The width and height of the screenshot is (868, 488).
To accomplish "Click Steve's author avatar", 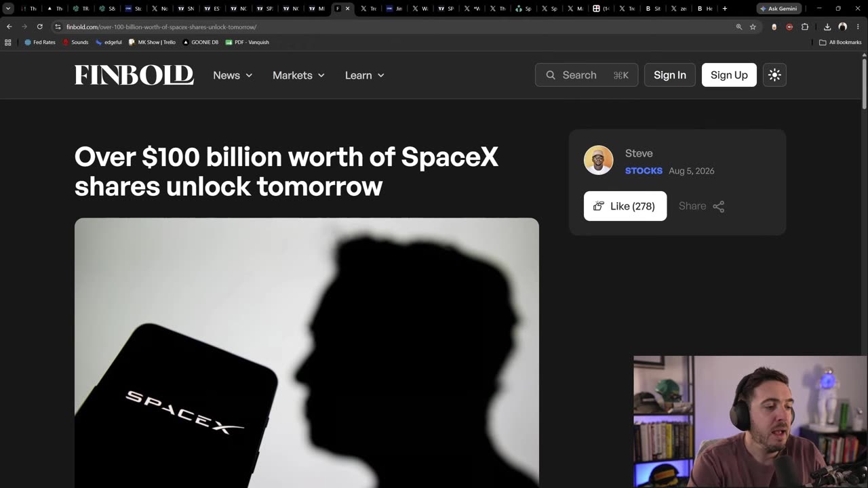I will coord(599,161).
